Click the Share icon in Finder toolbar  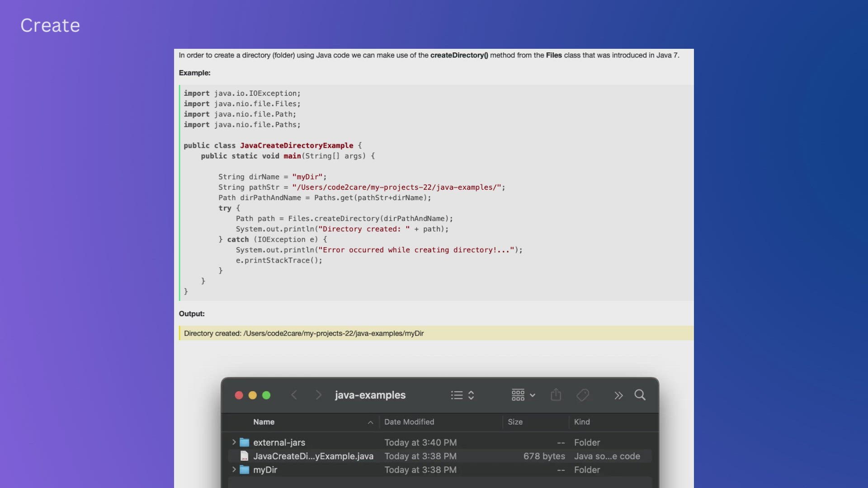[556, 395]
